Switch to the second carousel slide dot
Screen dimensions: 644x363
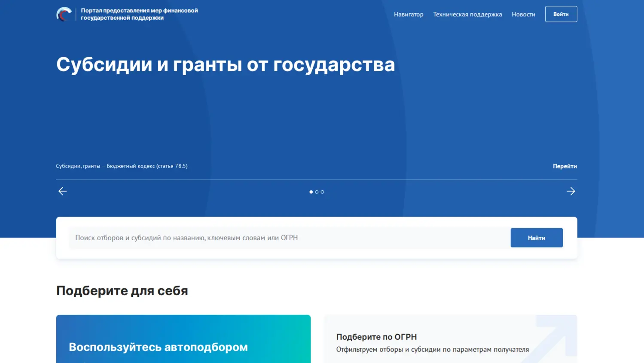coord(317,192)
